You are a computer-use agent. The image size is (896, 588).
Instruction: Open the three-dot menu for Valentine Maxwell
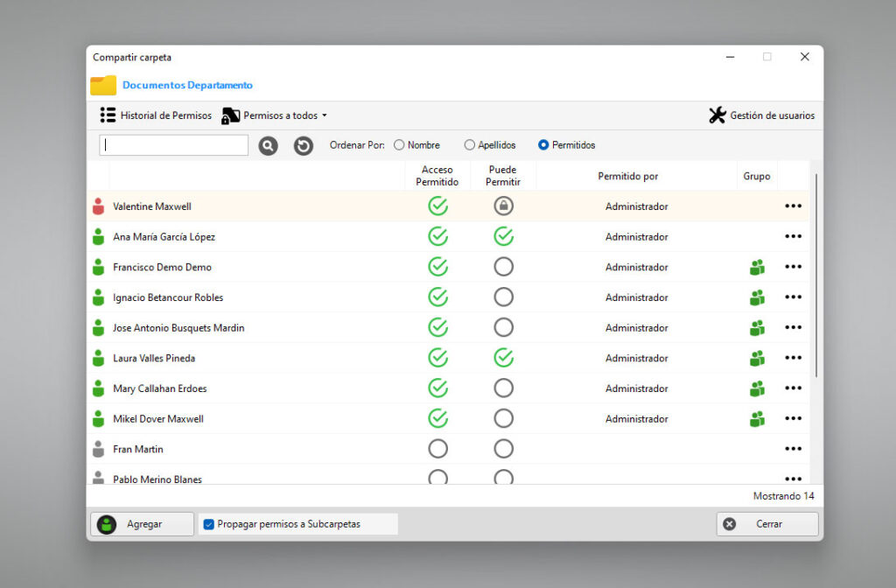793,206
